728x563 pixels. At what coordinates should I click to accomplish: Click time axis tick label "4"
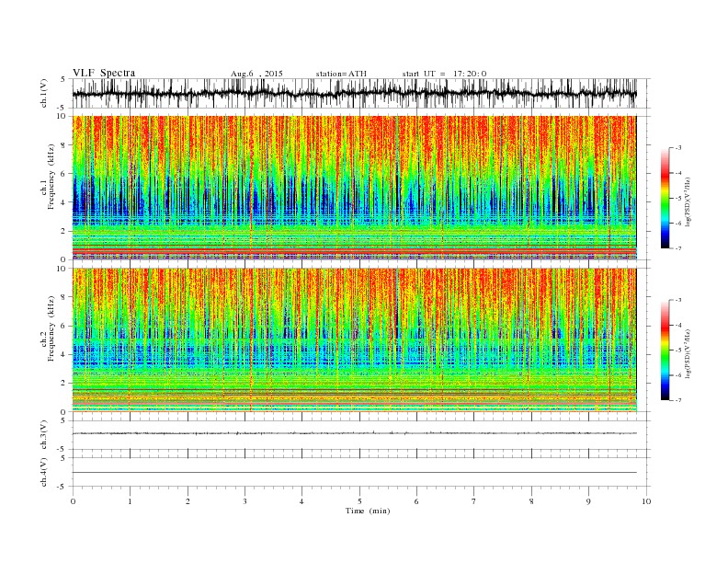coord(301,501)
